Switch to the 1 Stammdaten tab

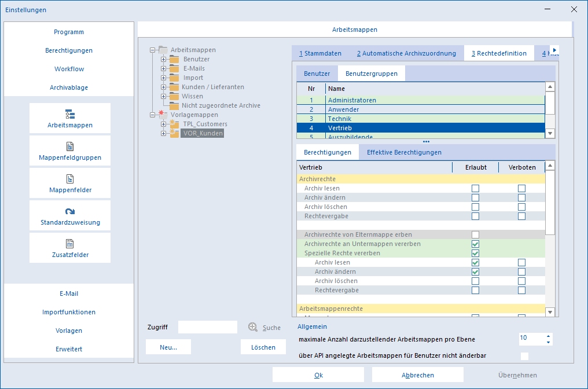click(x=320, y=53)
